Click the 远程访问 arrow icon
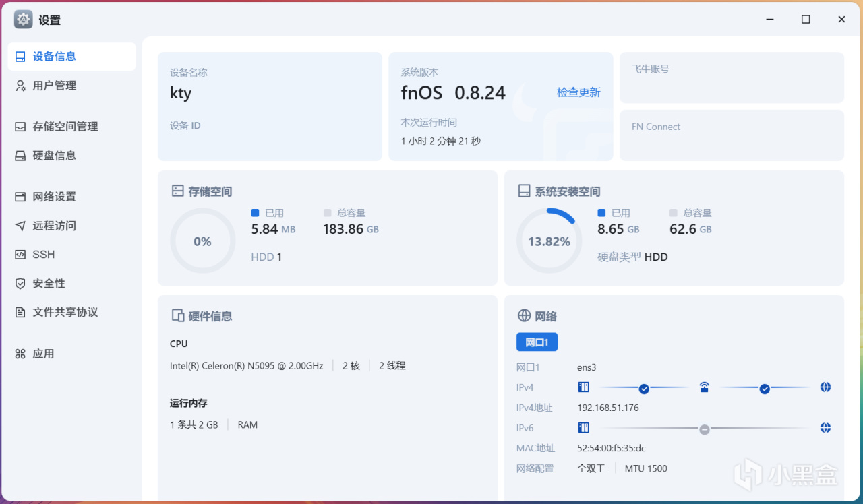The width and height of the screenshot is (863, 504). (20, 226)
